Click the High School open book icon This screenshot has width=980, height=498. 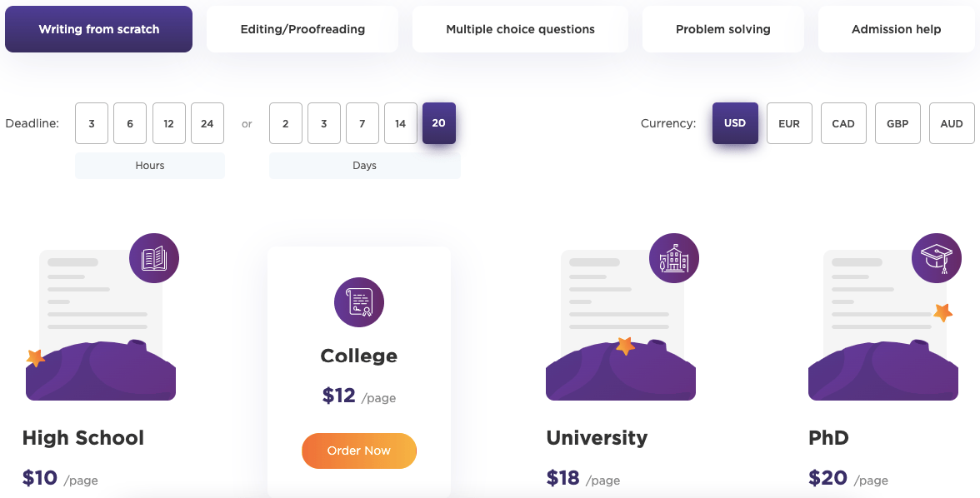(153, 258)
